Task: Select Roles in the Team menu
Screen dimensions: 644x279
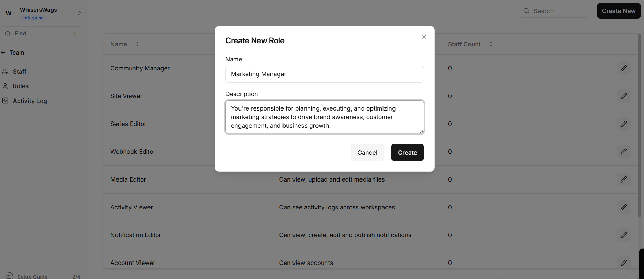Action: pyautogui.click(x=21, y=86)
